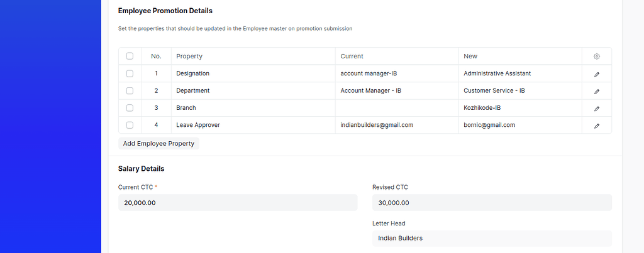This screenshot has height=253, width=644.
Task: Check the box for Designation row
Action: click(130, 73)
